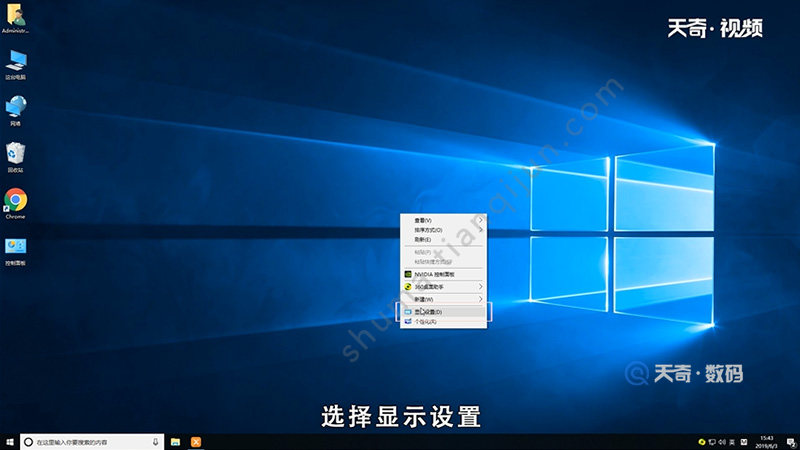
Task: Choose 显示设置(D) Display settings
Action: tap(443, 312)
